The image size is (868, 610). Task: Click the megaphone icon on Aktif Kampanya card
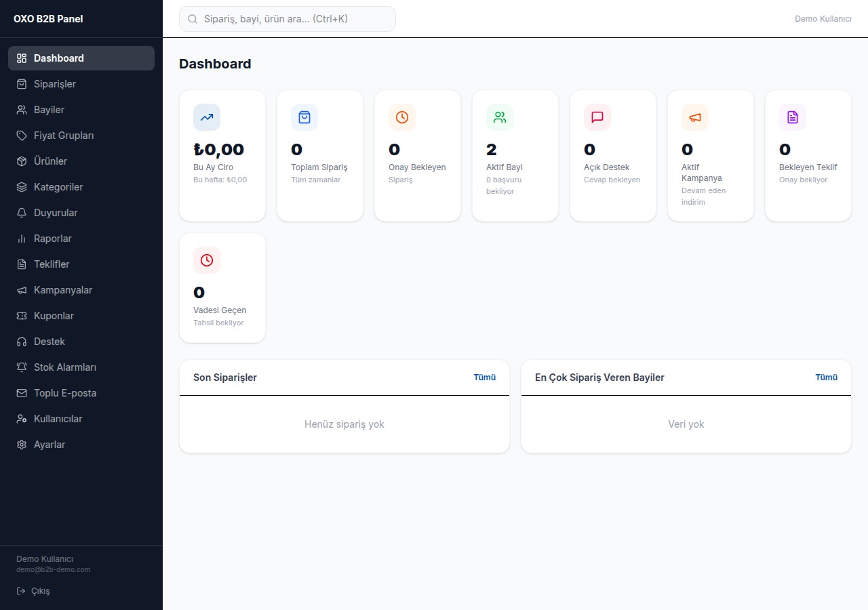(695, 117)
